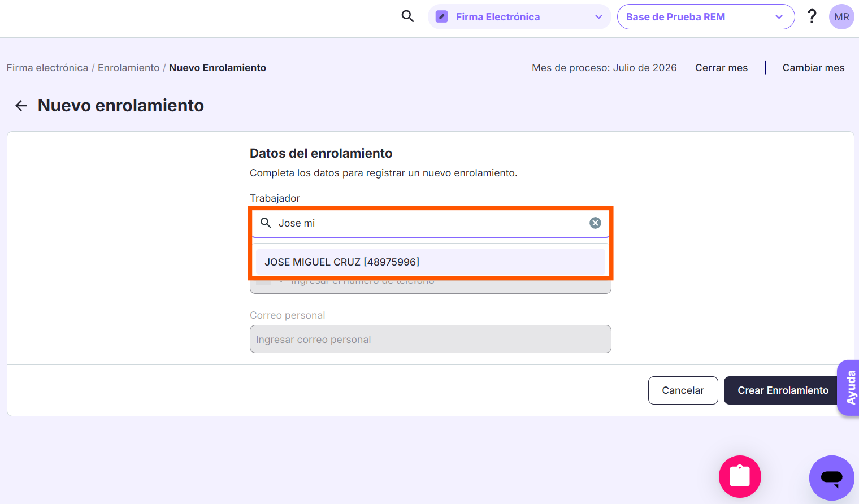Screen dimensions: 859x504
Task: Open the MR user avatar menu
Action: click(x=841, y=17)
